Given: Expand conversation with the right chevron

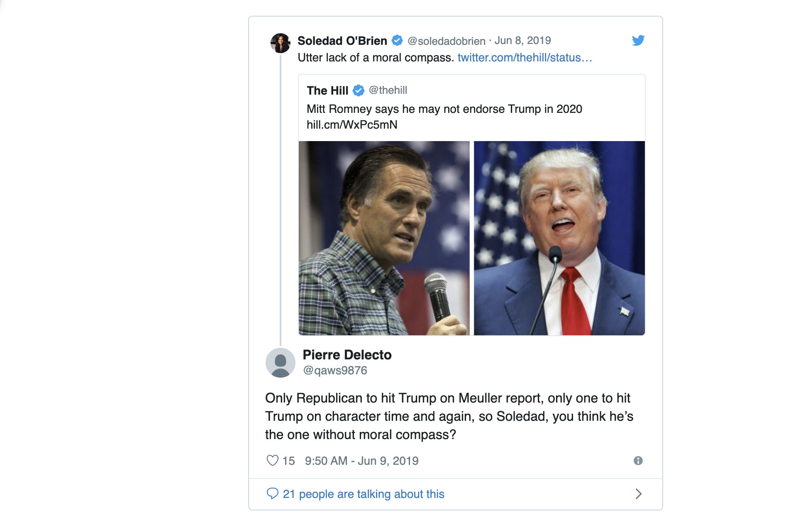Looking at the screenshot, I should pos(638,494).
